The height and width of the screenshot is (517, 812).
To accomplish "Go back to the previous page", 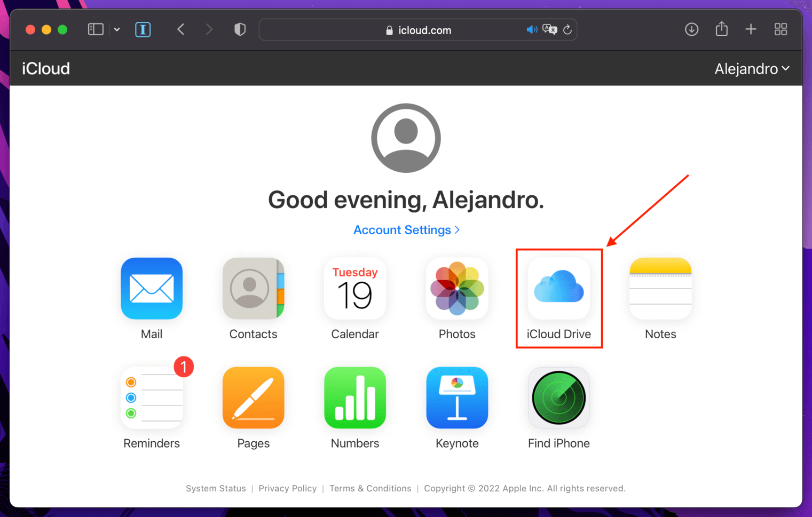I will coord(181,29).
